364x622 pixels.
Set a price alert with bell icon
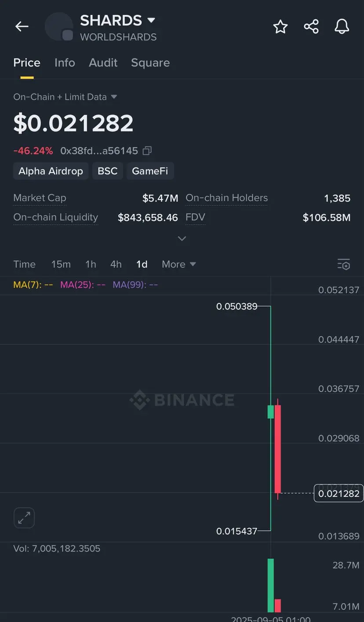(342, 26)
